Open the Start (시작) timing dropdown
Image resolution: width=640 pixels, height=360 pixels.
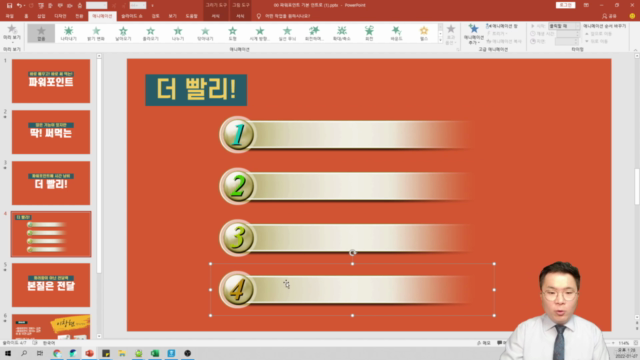(563, 26)
